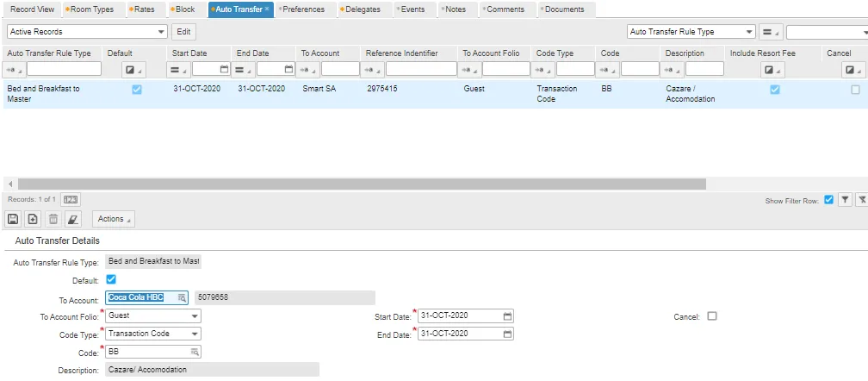Screen dimensions: 868x381
Task: Switch to Delegates tab
Action: coord(363,9)
